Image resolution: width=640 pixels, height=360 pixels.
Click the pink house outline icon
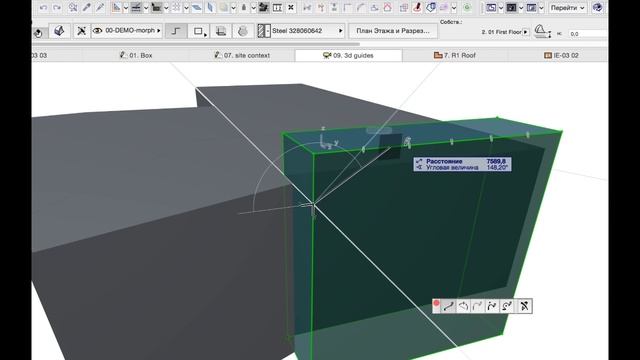tap(387, 7)
